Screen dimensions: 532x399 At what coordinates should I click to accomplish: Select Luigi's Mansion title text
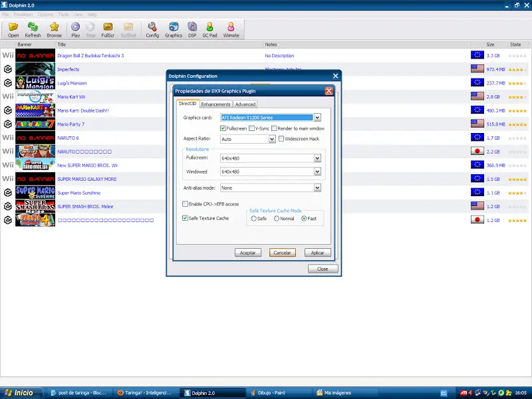72,83
